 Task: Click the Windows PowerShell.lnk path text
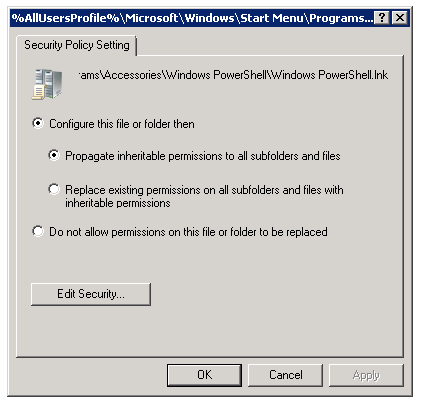[x=233, y=75]
